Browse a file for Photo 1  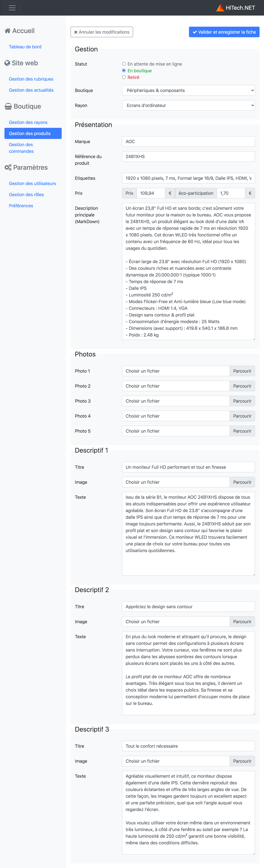[242, 371]
